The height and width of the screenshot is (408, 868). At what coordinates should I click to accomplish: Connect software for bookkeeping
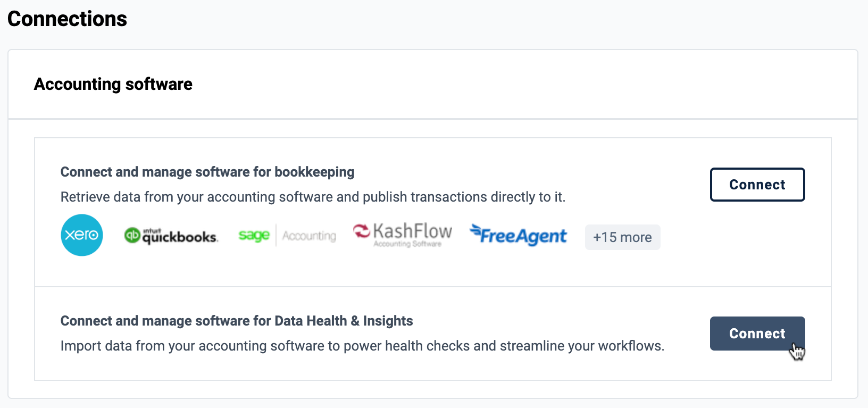pyautogui.click(x=757, y=185)
